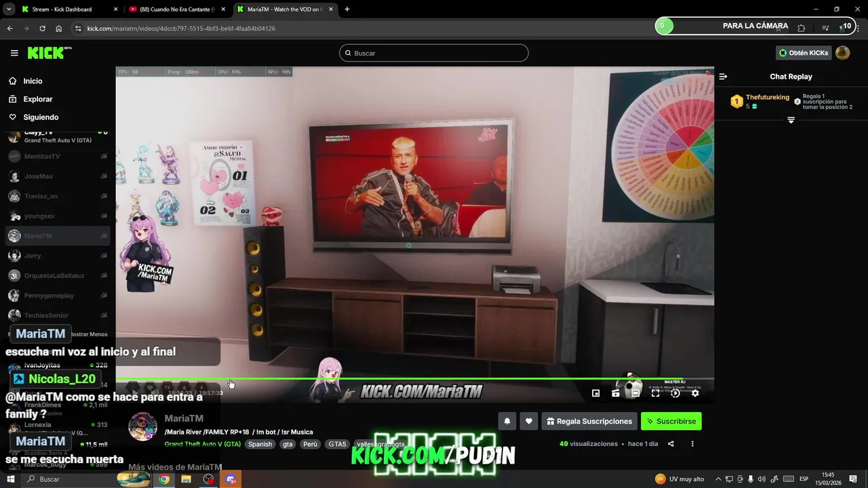Viewport: 868px width, 488px height.
Task: Open Jorry channel in sidebar
Action: (58, 256)
